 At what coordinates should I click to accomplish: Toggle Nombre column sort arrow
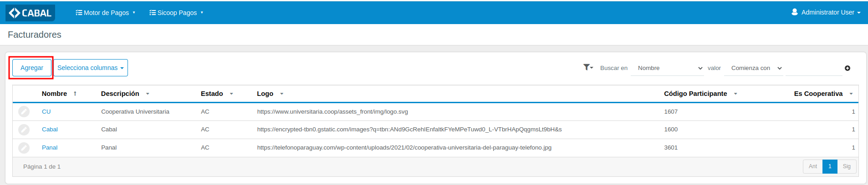[x=75, y=94]
